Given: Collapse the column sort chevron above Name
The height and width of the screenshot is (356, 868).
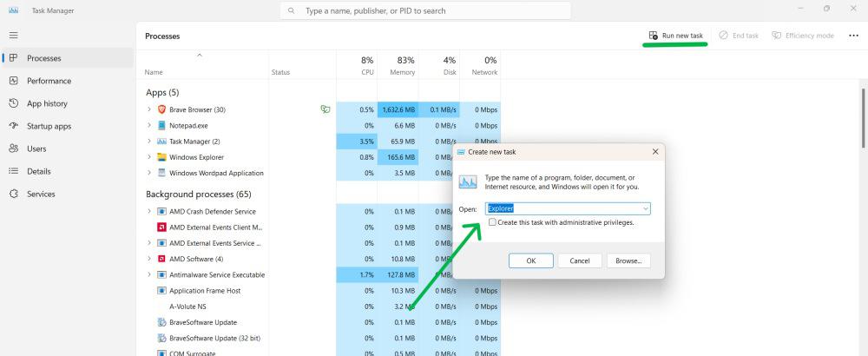Looking at the screenshot, I should click(x=200, y=55).
